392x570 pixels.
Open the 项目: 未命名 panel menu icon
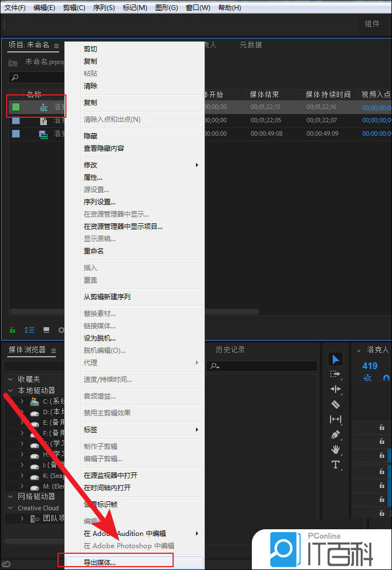pos(56,46)
